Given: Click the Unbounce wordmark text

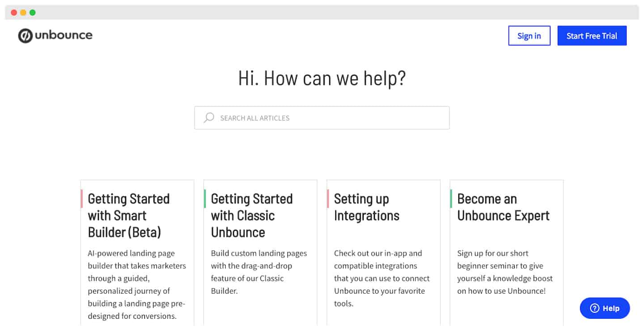Looking at the screenshot, I should tap(64, 35).
